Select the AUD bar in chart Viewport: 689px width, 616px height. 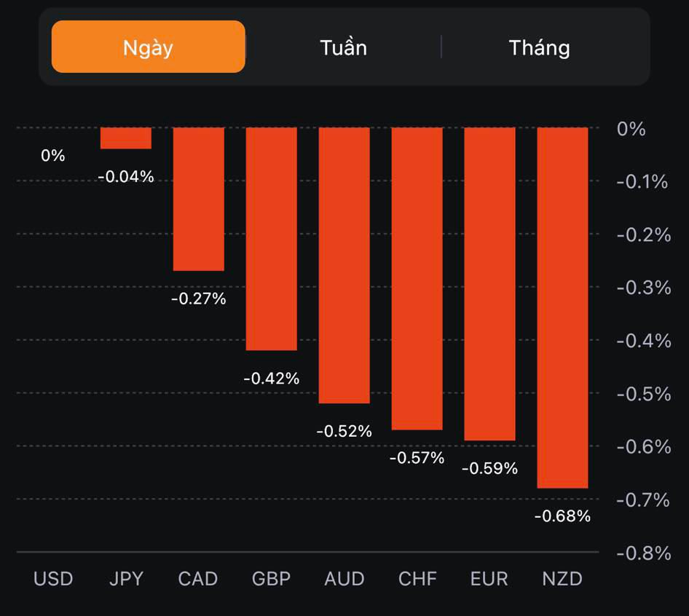pyautogui.click(x=344, y=265)
